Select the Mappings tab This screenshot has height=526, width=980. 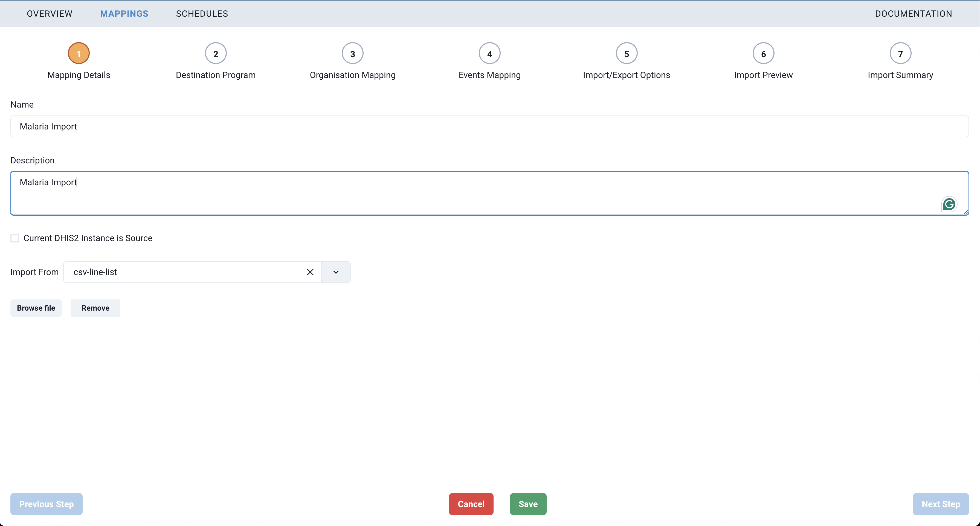point(124,14)
